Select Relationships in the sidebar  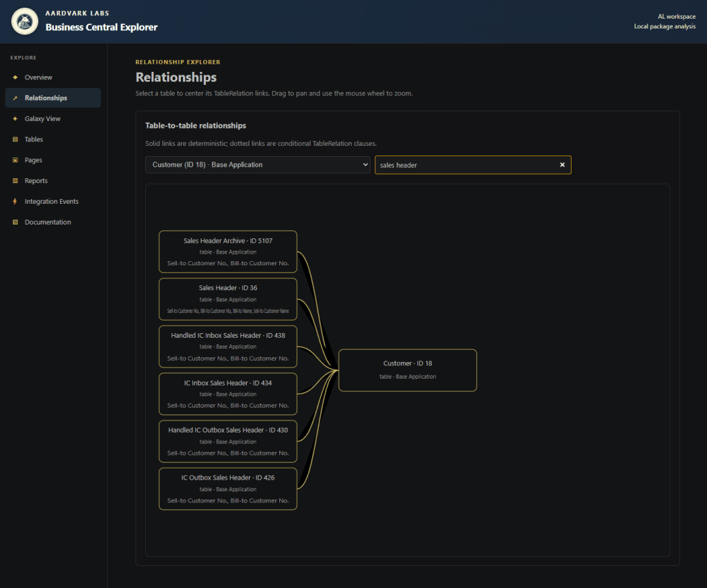tap(53, 98)
